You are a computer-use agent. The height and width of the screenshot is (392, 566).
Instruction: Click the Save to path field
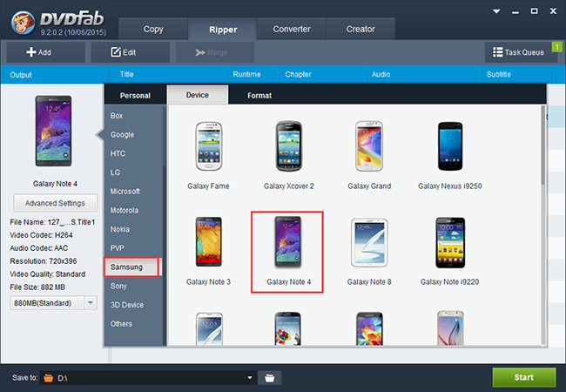pos(148,377)
